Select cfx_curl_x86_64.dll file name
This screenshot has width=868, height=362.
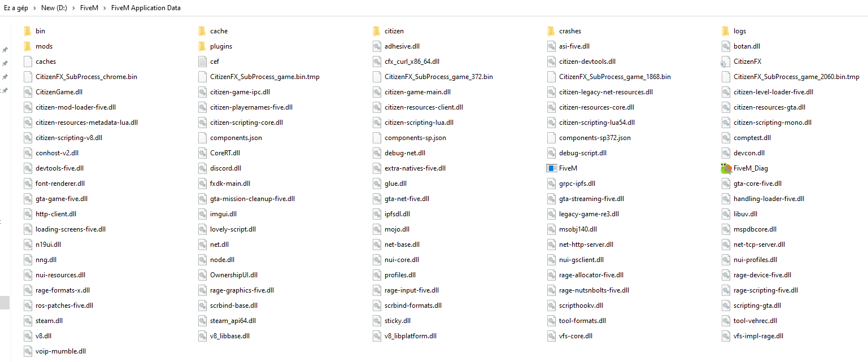pos(412,62)
